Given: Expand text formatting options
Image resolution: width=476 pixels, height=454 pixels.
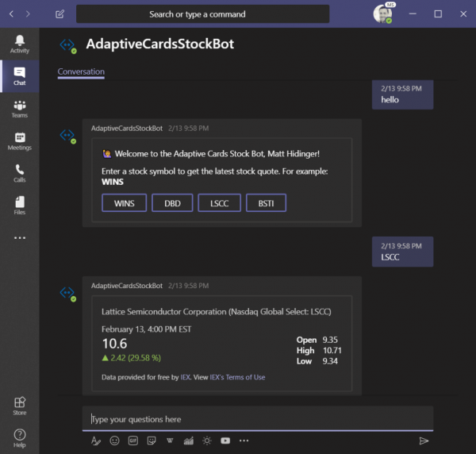Looking at the screenshot, I should [96, 441].
